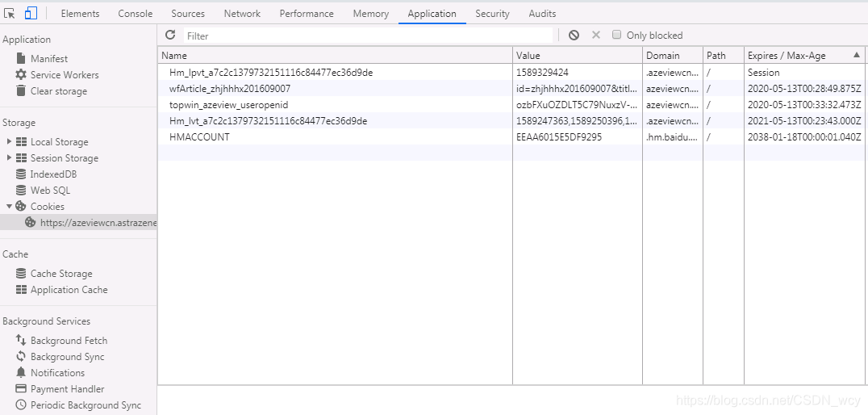The image size is (868, 415).
Task: Open the Performance tab
Action: [x=307, y=14]
